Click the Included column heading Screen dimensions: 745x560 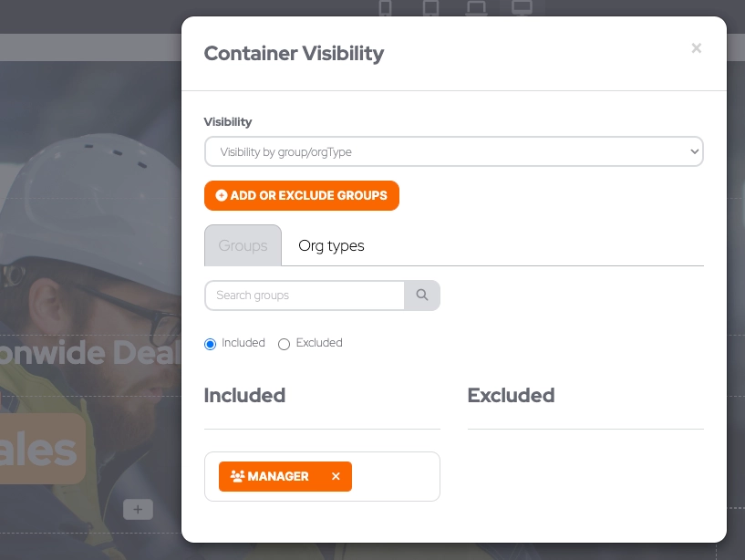coord(244,395)
